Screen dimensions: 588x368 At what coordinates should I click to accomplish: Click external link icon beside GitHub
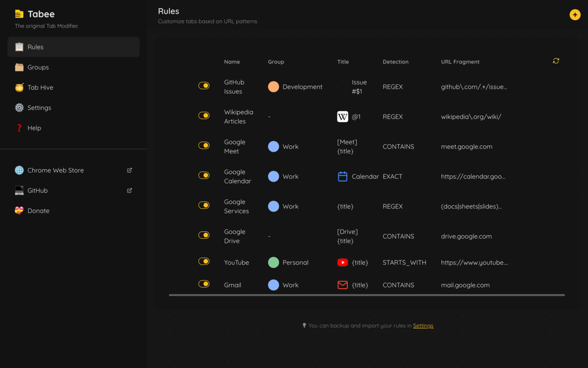click(x=130, y=190)
